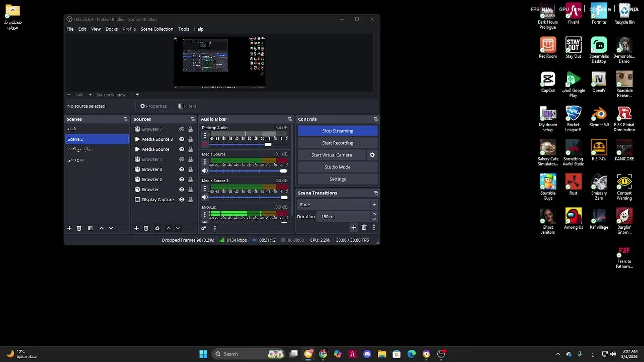Move scene down with Scenes down arrow
Screen dimensions: 644x362
(111, 228)
